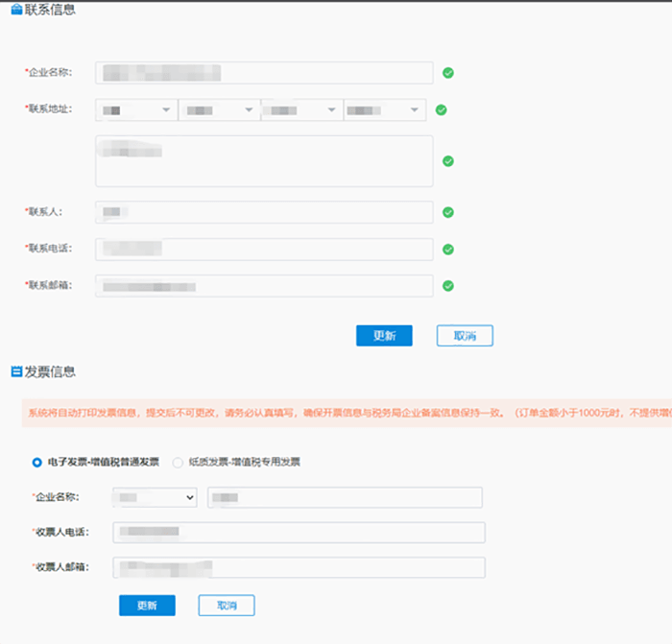Viewport: 672px width, 644px height.
Task: Select 电子发票-增值税普通发票 radio option
Action: click(36, 463)
